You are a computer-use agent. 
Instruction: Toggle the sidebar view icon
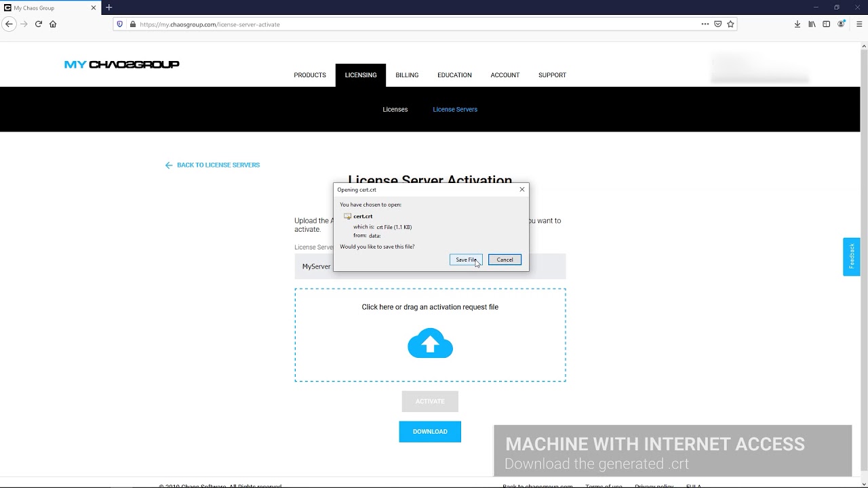click(826, 24)
